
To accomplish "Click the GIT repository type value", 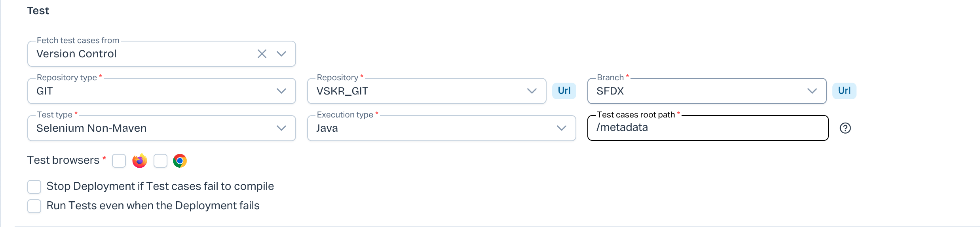I will pyautogui.click(x=45, y=91).
